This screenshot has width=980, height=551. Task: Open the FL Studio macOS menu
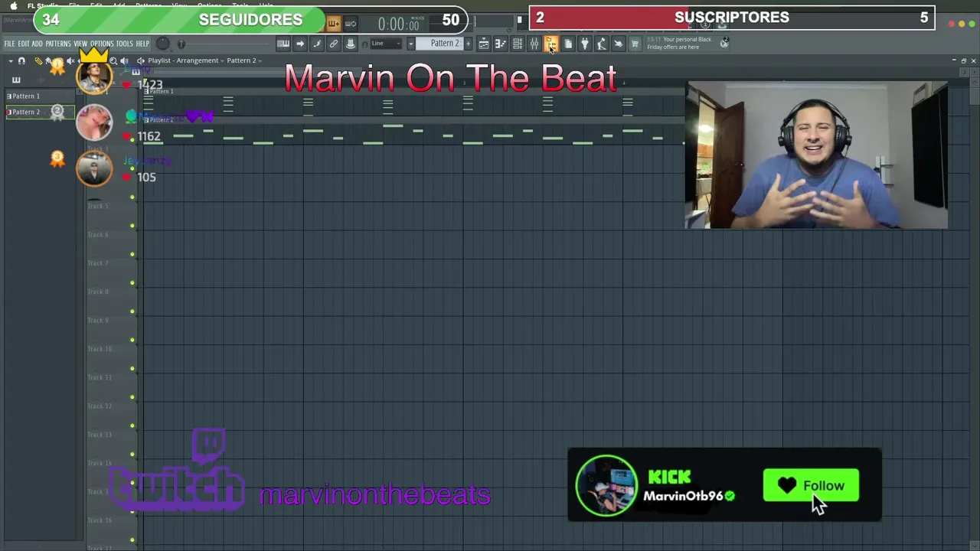(x=43, y=6)
